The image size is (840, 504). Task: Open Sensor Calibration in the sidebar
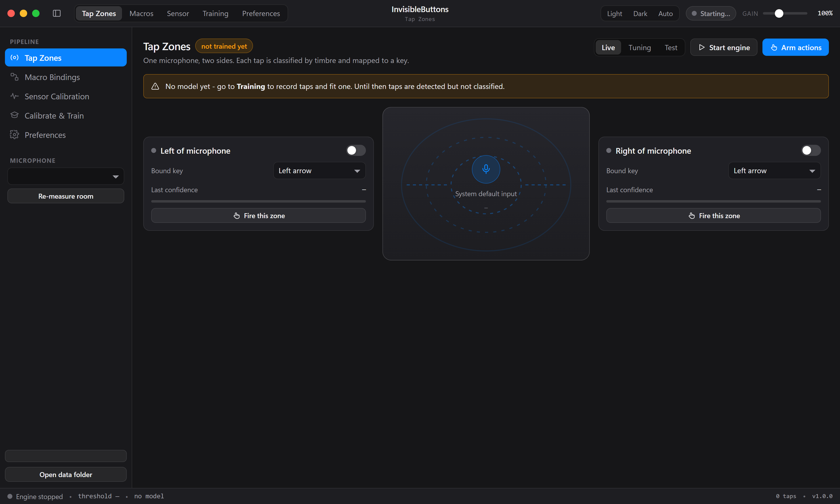tap(66, 96)
